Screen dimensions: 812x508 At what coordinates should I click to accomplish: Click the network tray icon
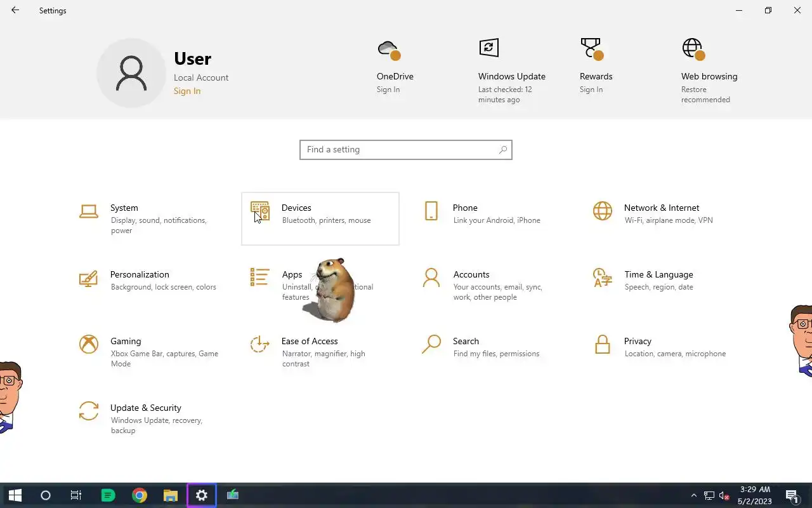[709, 495]
